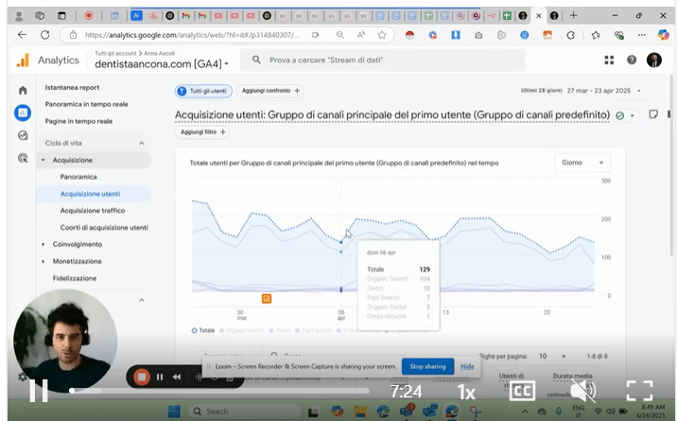Viewport: 677px width, 421px height.
Task: Click the Analytics search field
Action: [x=382, y=60]
